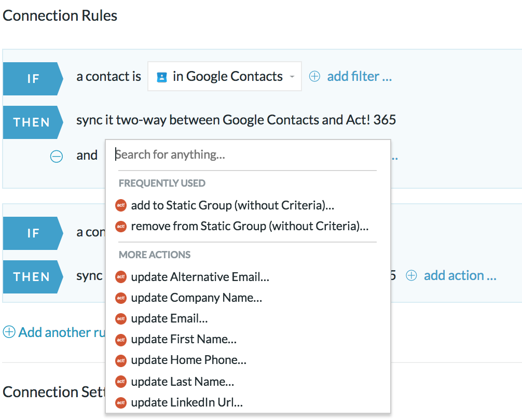Click Act! icon beside update First Name
Screen dimensions: 522x420
121,340
